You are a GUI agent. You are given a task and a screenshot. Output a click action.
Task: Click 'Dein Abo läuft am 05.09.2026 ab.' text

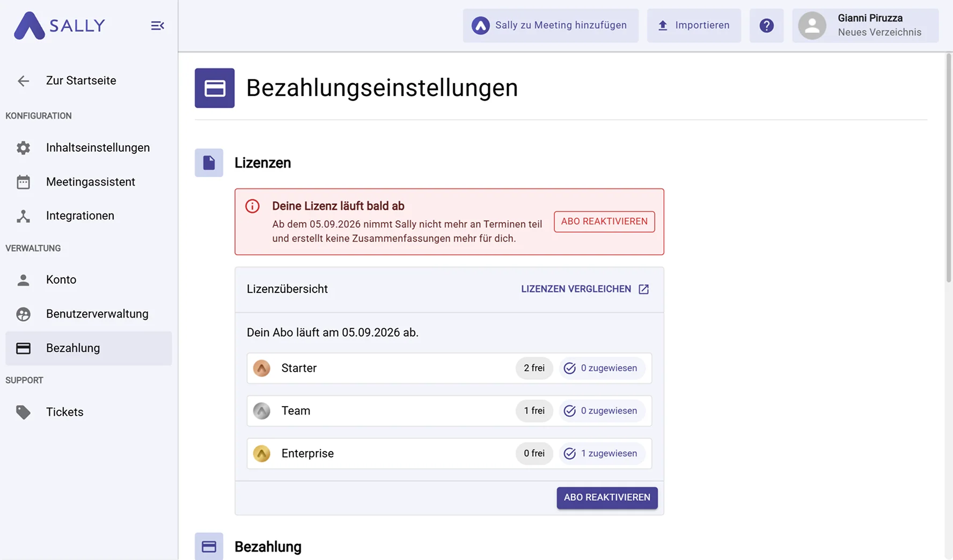pos(333,333)
